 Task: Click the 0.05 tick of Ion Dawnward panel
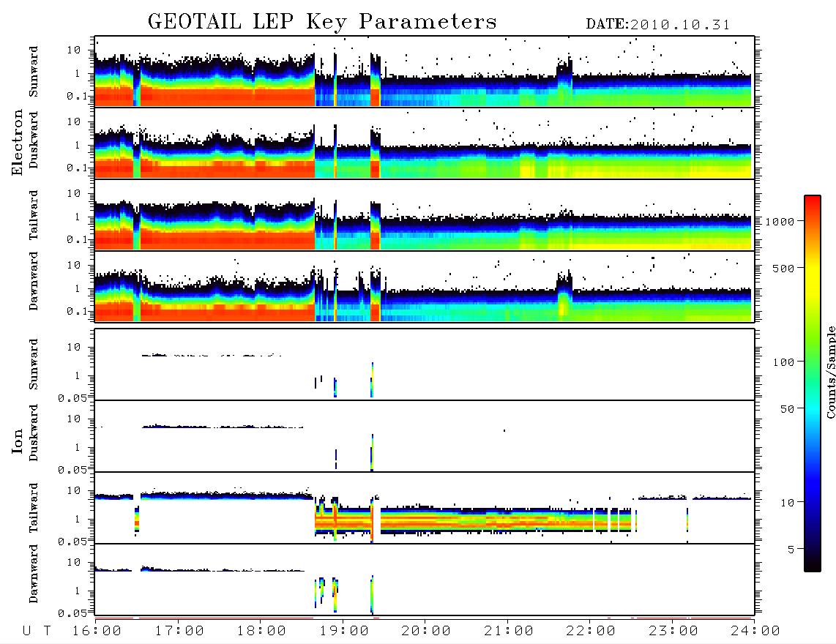coord(72,613)
